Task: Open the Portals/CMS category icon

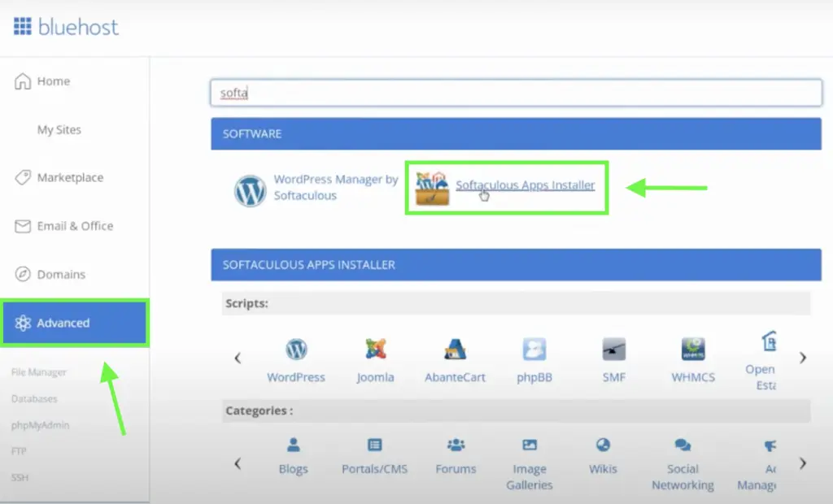Action: coord(374,445)
